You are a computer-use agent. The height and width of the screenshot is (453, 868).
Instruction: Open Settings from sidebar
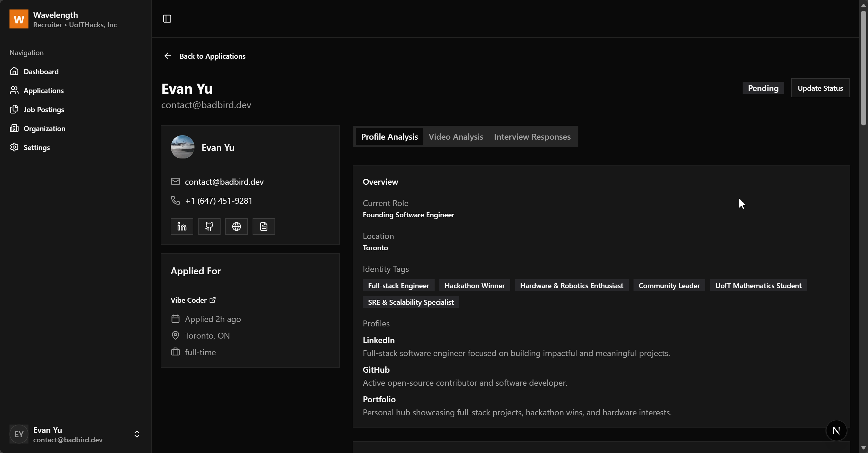coord(36,147)
